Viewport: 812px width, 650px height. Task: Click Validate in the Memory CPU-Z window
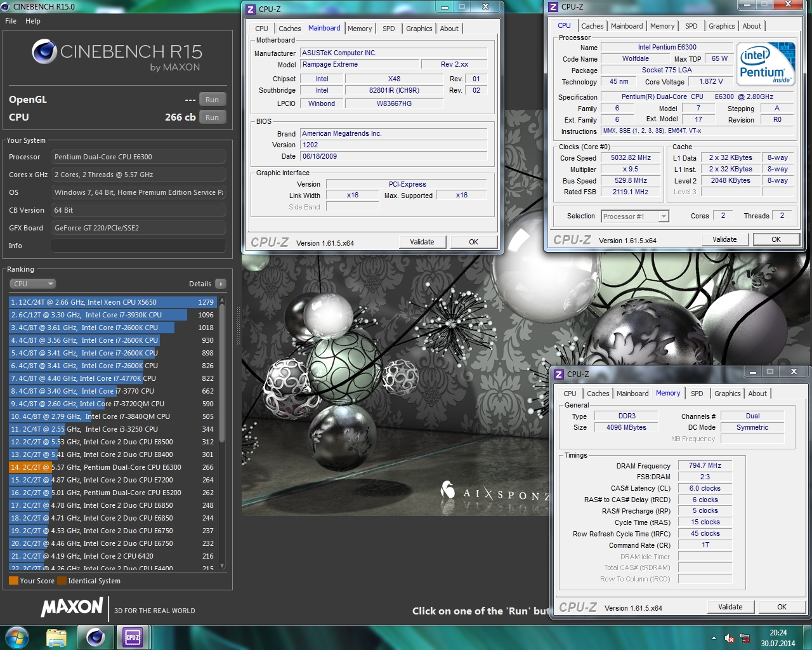tap(730, 607)
